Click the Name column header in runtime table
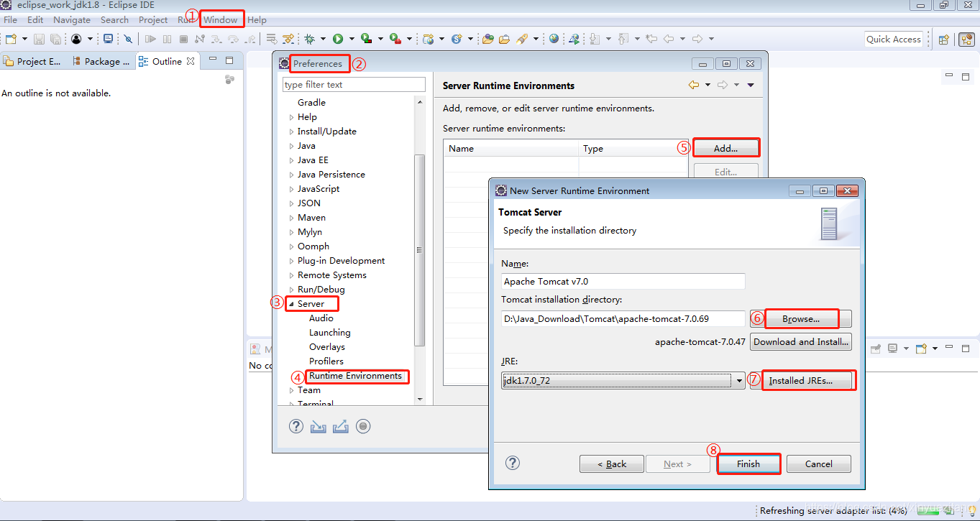This screenshot has width=980, height=521. pyautogui.click(x=510, y=149)
